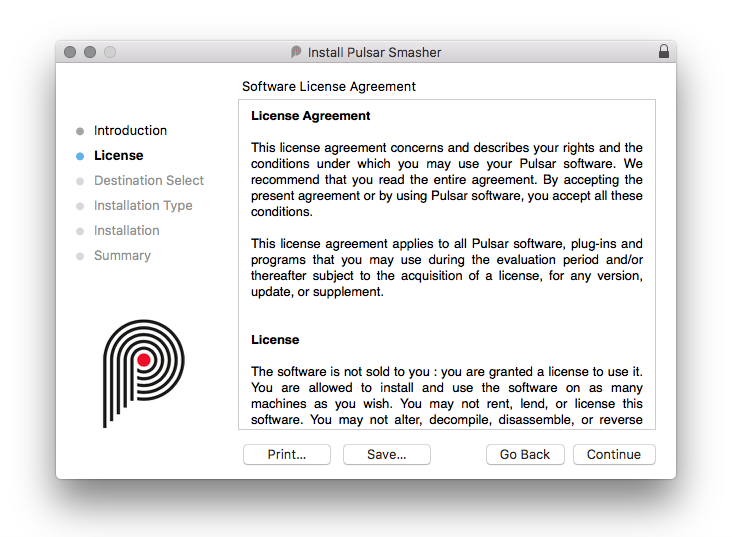Minimize the installer window
732x537 pixels.
[90, 52]
